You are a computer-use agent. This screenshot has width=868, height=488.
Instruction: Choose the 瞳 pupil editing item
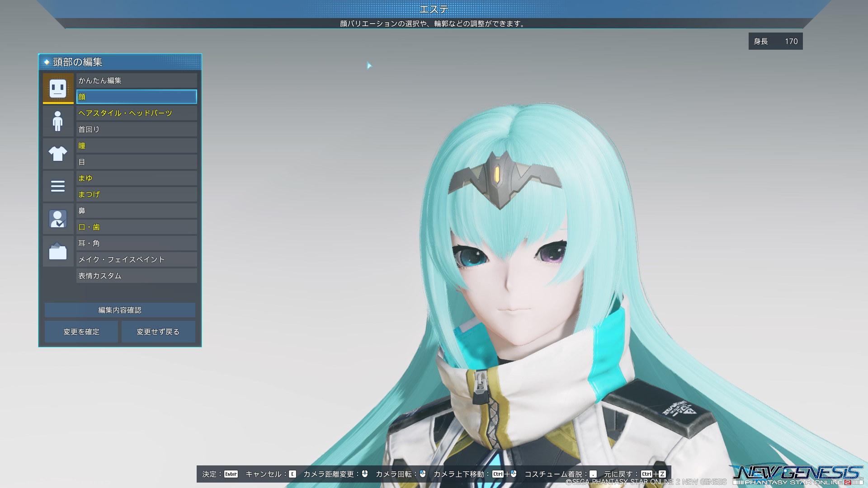137,145
